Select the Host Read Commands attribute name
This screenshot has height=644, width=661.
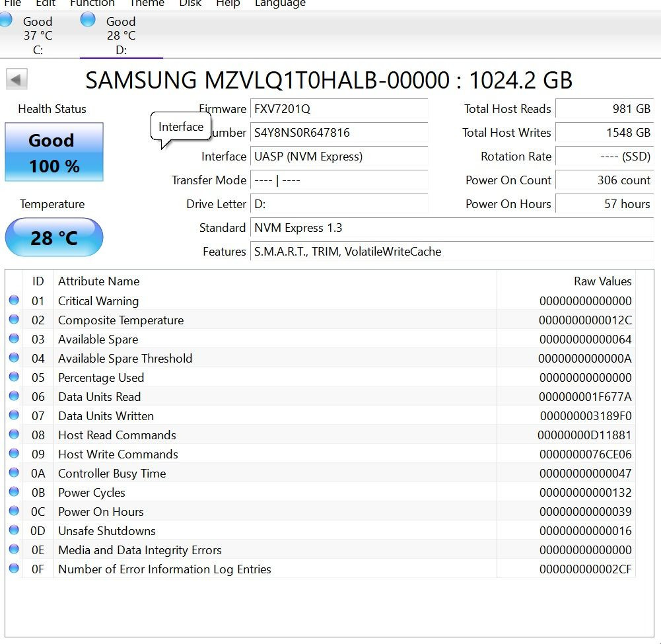click(117, 435)
